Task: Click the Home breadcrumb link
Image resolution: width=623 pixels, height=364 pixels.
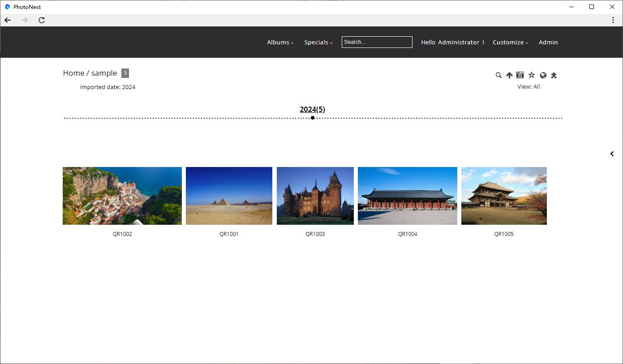Action: click(x=73, y=73)
